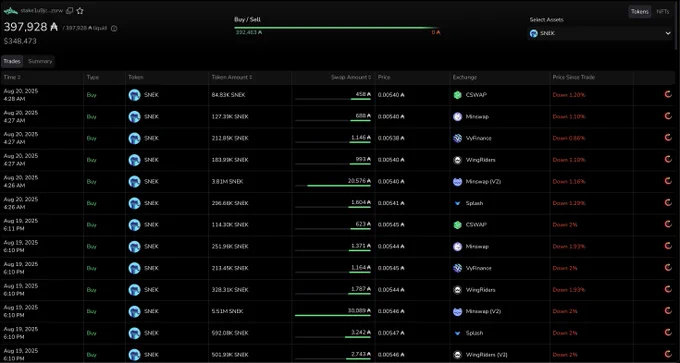The width and height of the screenshot is (680, 363).
Task: Refresh the 3.81M SNEK trade row
Action: (668, 181)
